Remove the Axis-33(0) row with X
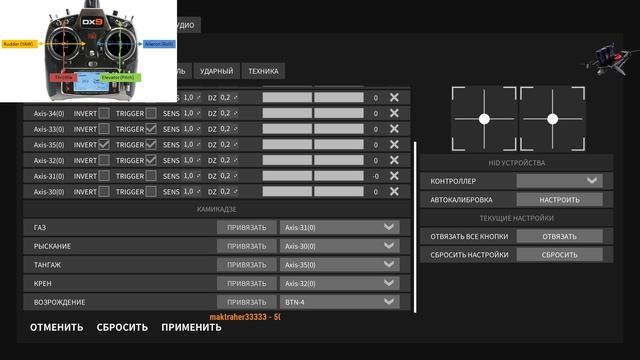Image resolution: width=640 pixels, height=360 pixels. coord(394,129)
